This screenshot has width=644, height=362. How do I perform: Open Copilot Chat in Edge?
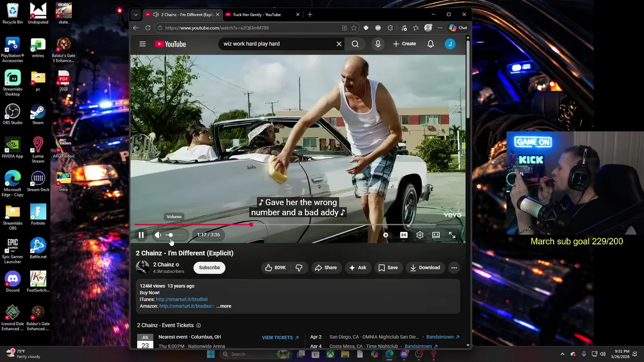coord(458,28)
